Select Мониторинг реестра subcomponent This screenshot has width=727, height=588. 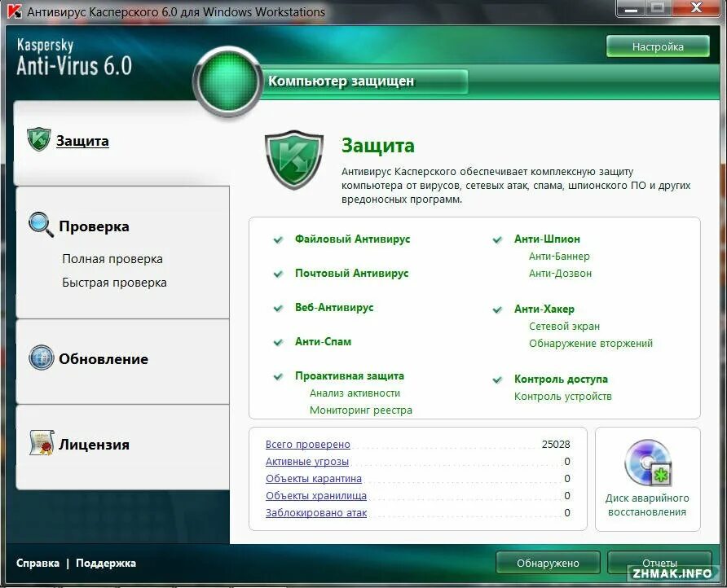click(x=361, y=410)
